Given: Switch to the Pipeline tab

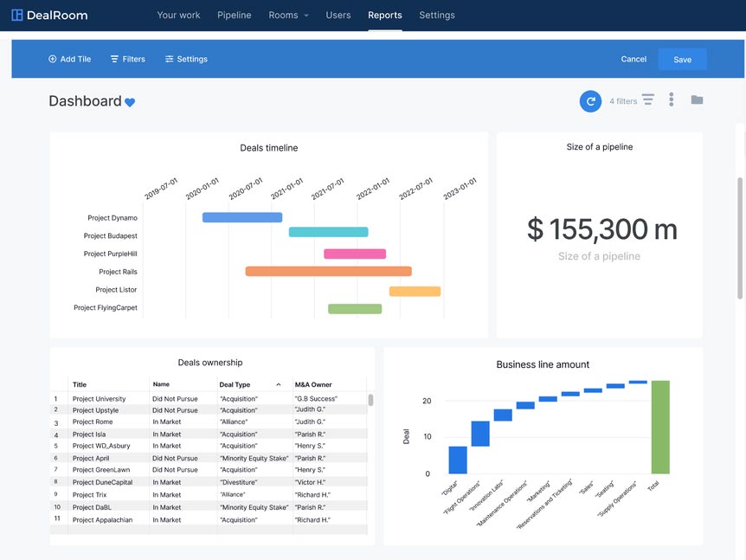Looking at the screenshot, I should (x=234, y=16).
